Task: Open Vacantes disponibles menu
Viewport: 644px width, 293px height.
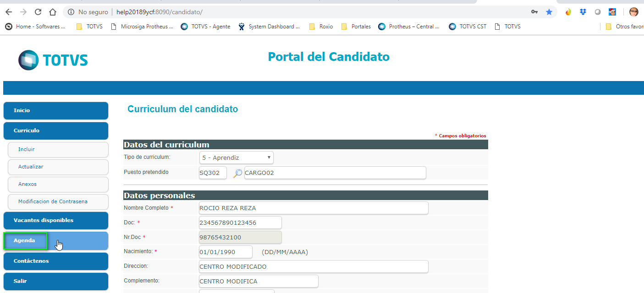Action: pos(56,220)
